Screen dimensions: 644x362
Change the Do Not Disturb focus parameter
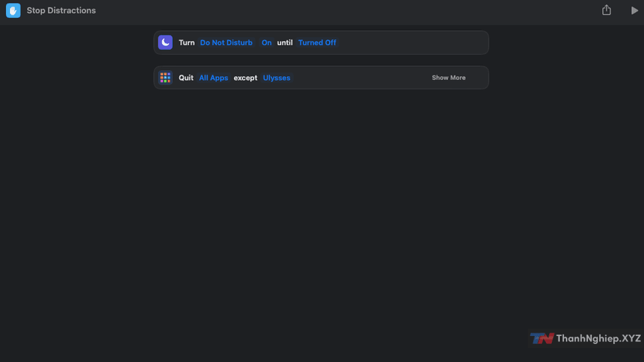tap(226, 43)
